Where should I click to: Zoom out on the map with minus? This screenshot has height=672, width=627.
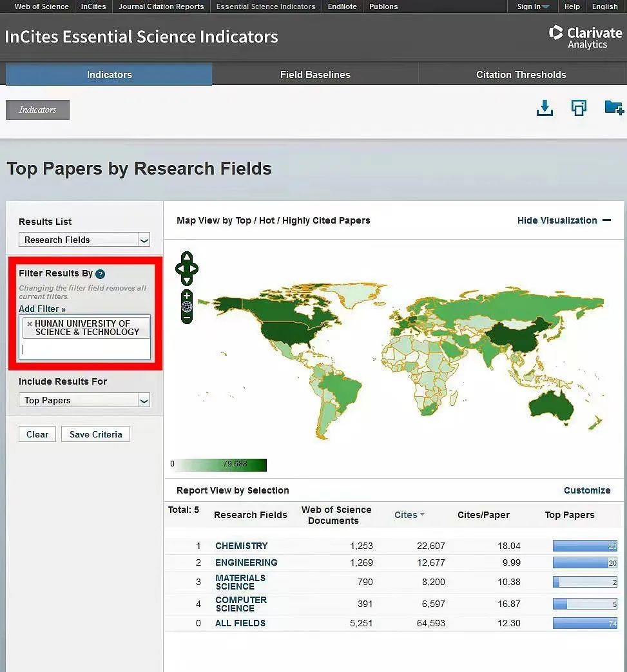click(187, 318)
